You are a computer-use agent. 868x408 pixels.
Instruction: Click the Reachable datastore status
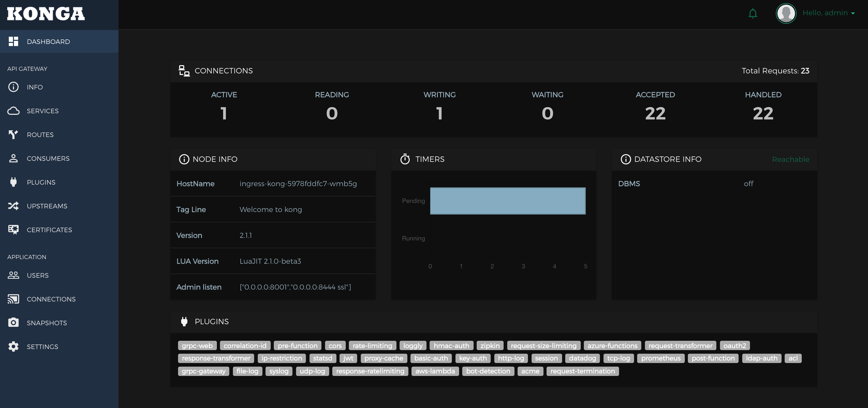pyautogui.click(x=790, y=159)
